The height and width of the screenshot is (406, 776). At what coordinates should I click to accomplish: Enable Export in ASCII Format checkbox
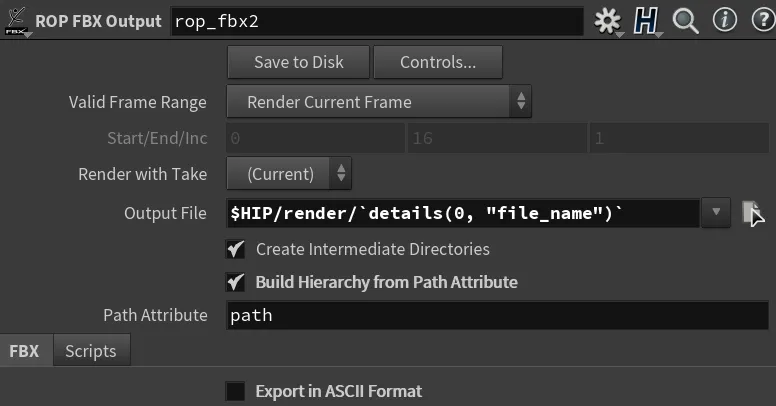tap(236, 391)
